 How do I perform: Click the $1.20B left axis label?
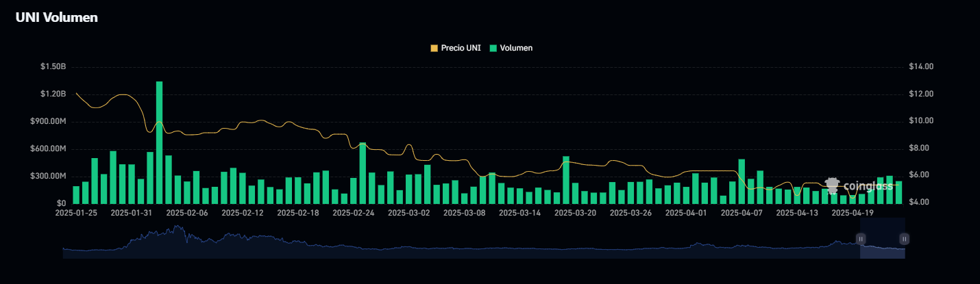53,94
